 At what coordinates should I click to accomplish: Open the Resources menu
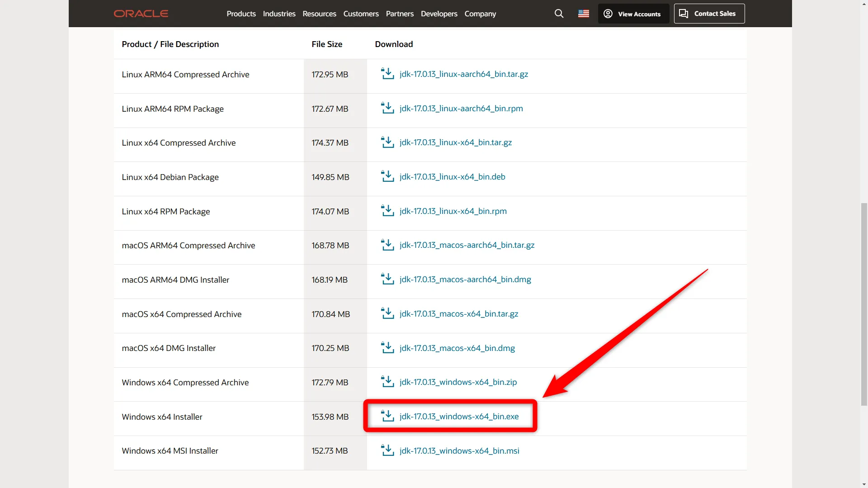point(319,14)
